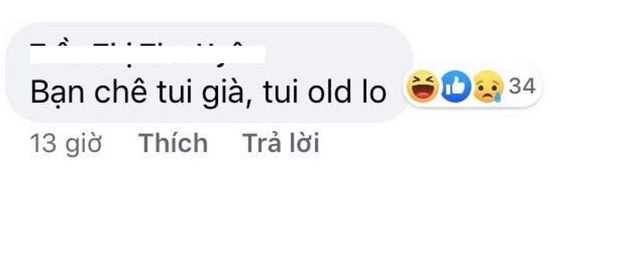View who reacted with Sad face
The image size is (644, 269).
pyautogui.click(x=487, y=86)
